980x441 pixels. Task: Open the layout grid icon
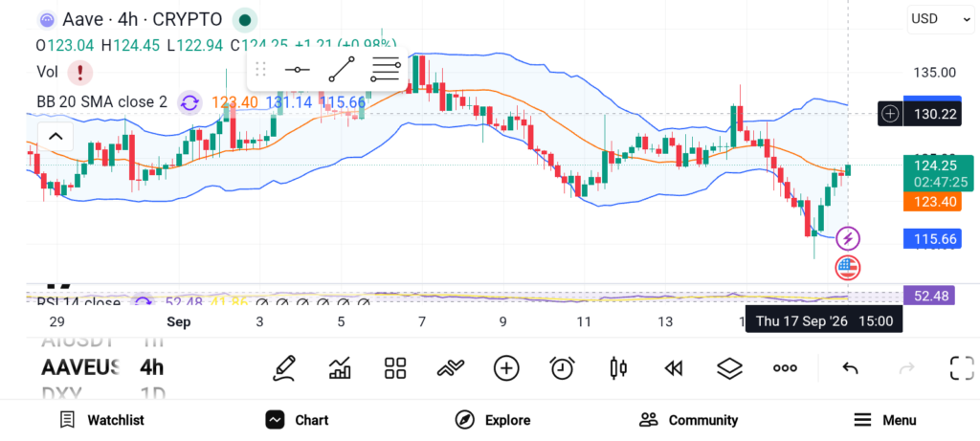pyautogui.click(x=395, y=368)
